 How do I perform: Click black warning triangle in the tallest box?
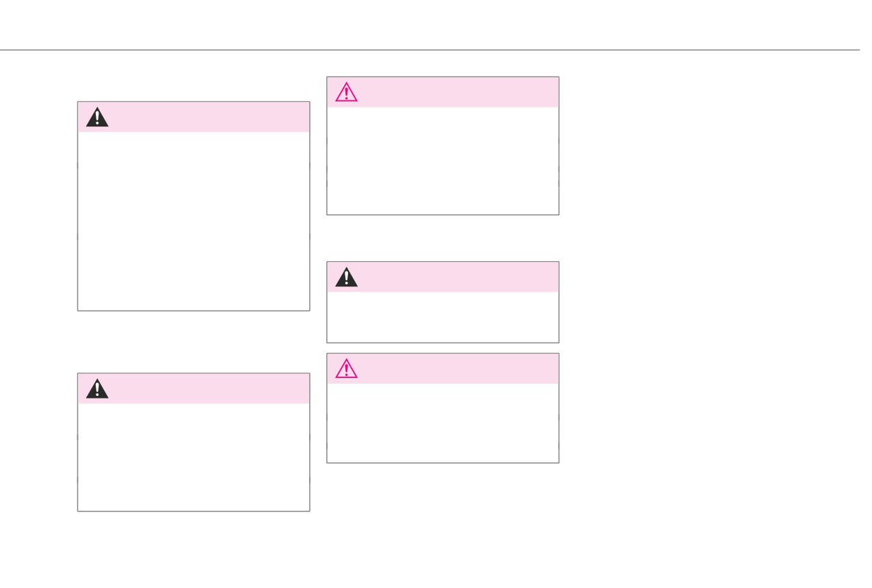97,118
